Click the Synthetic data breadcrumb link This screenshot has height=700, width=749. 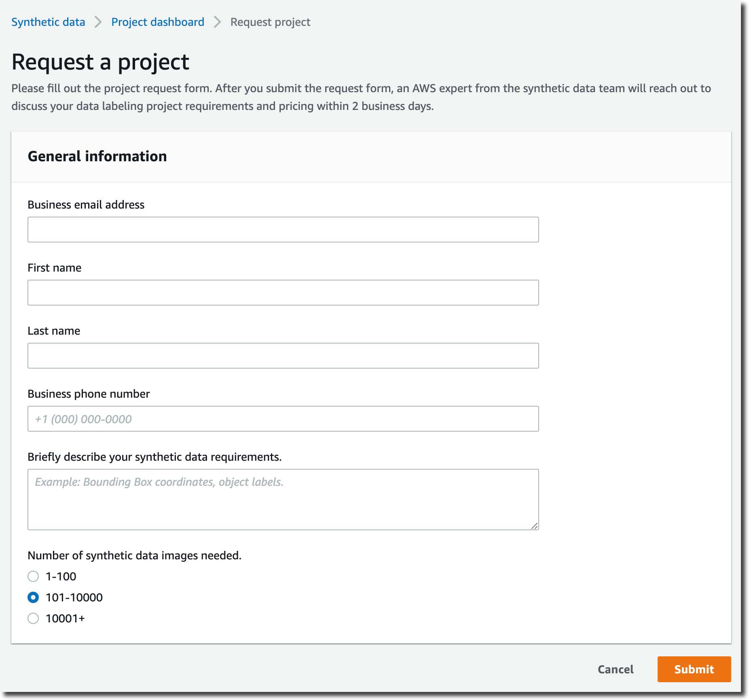(48, 22)
